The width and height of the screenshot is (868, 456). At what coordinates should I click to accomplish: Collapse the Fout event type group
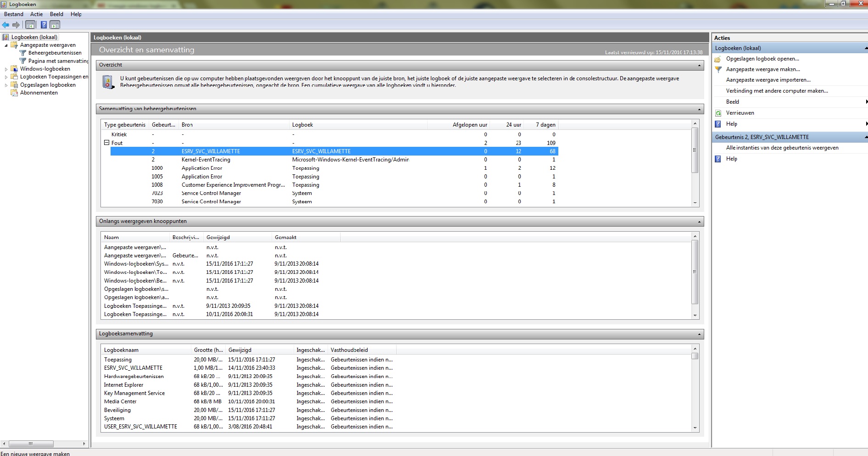tap(106, 143)
